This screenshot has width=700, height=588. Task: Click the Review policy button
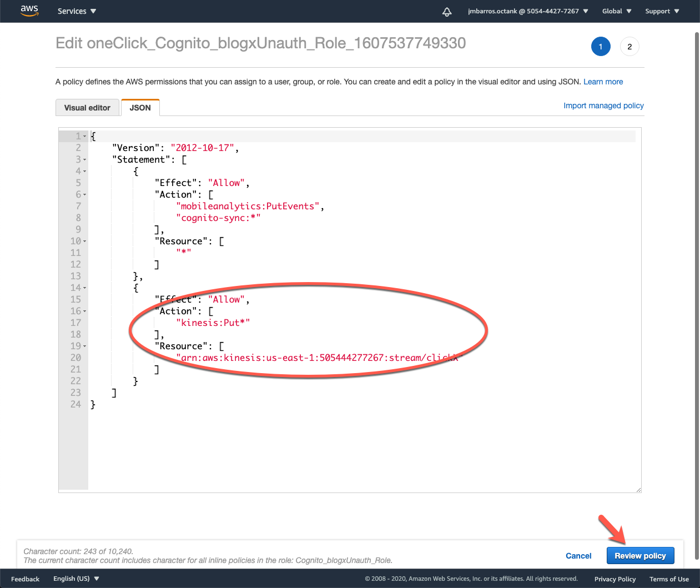pos(640,556)
